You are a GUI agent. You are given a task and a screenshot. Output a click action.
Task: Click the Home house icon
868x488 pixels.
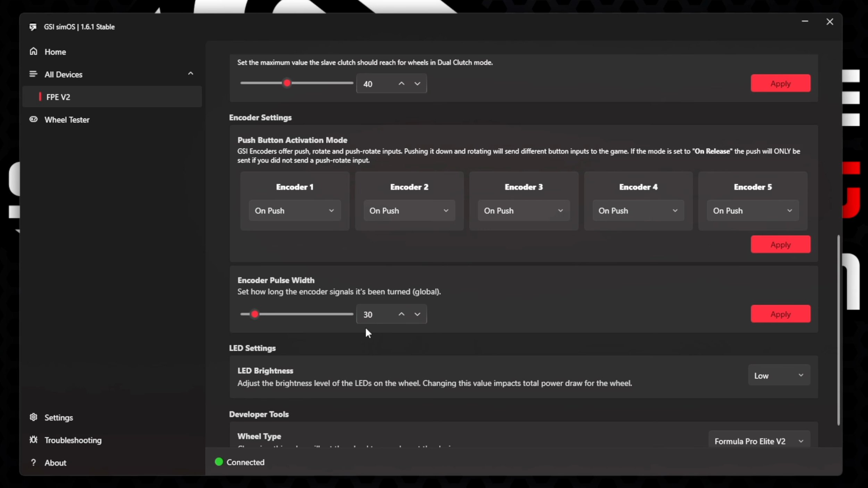[33, 51]
